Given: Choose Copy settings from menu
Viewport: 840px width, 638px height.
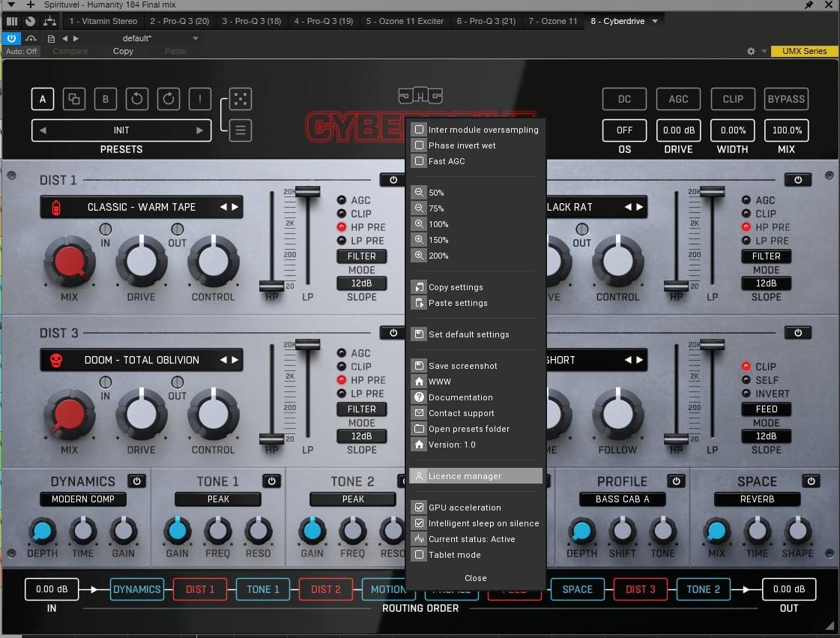Looking at the screenshot, I should 476,287.
